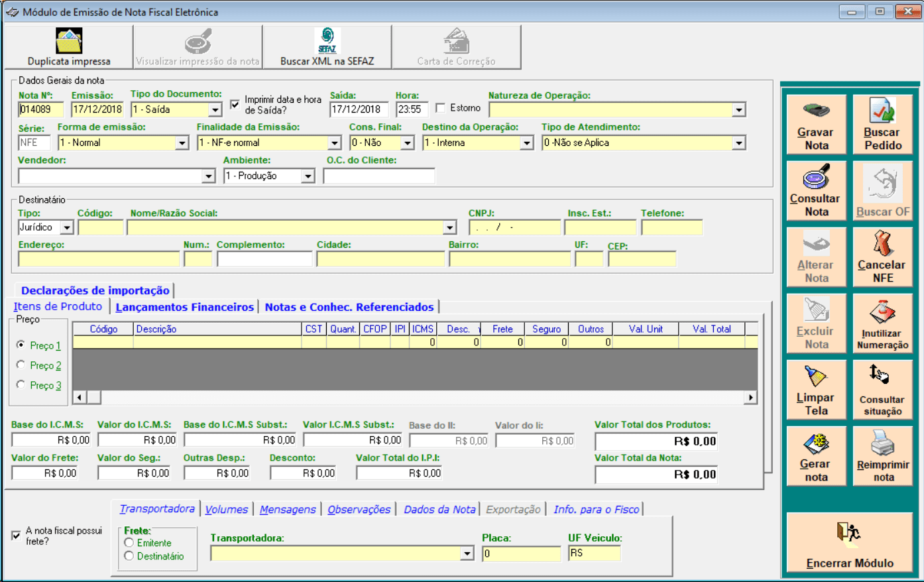Toggle Imprimir data e hora de Saída checkbox
Screen dimensions: 924x582
(x=235, y=105)
